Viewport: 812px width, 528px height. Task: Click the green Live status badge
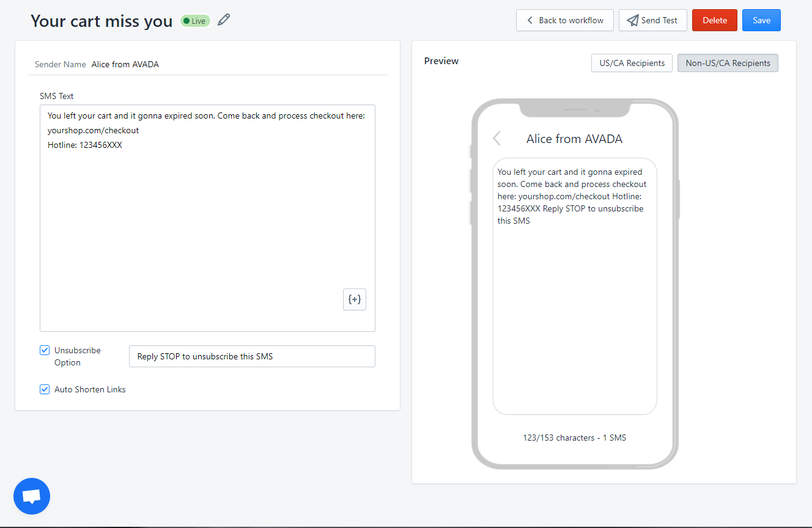point(195,21)
